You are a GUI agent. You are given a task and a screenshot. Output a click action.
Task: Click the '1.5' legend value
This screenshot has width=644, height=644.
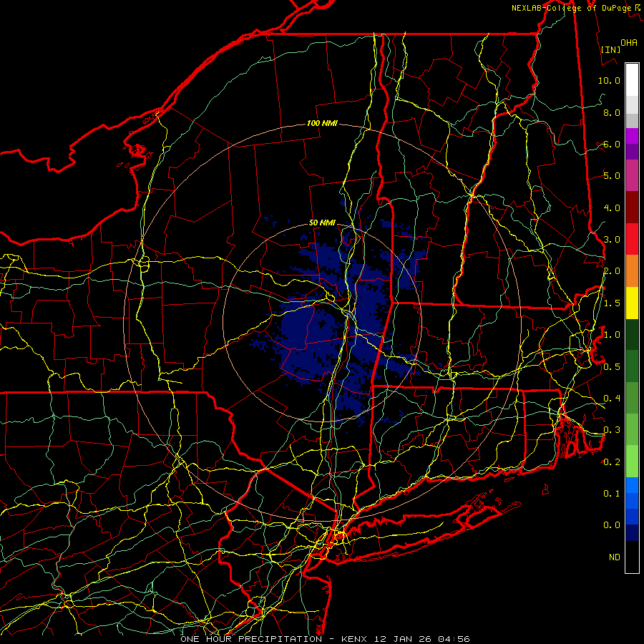612,303
